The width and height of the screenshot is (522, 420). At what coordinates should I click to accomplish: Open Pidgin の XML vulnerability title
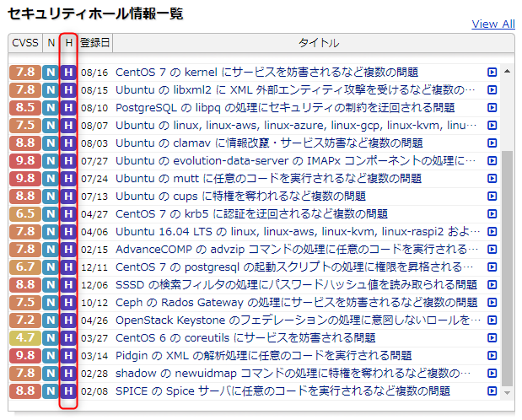[x=264, y=356]
